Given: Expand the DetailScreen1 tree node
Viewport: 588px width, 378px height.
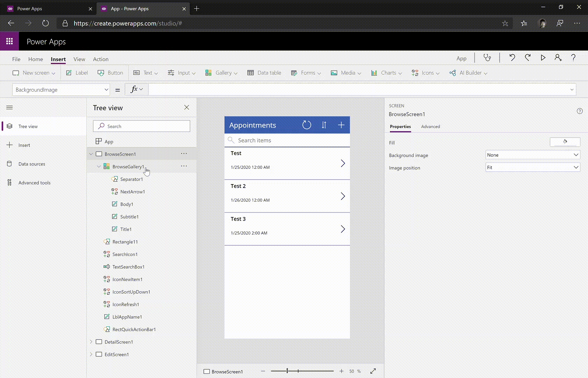Looking at the screenshot, I should pyautogui.click(x=91, y=342).
